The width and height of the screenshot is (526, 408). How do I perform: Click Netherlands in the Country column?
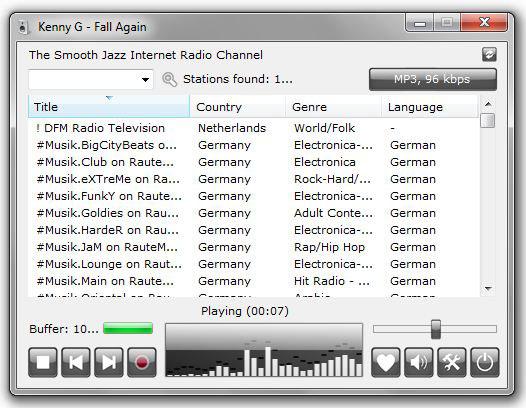click(x=232, y=128)
